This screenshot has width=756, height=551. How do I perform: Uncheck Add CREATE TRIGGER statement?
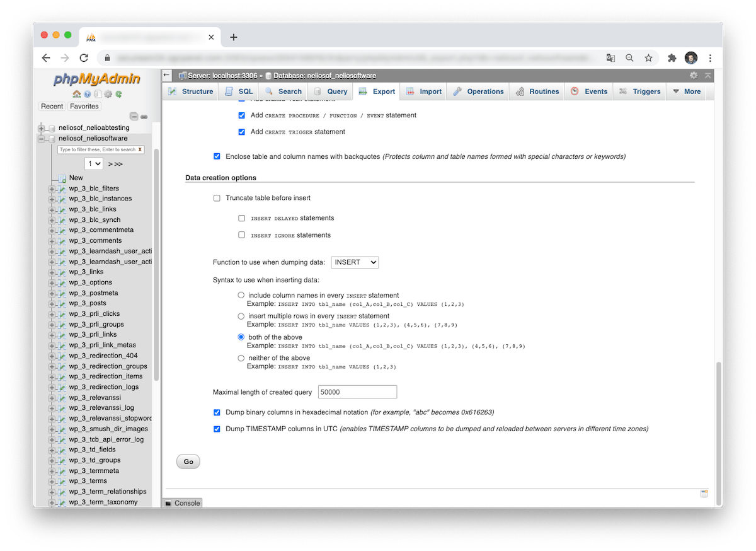click(x=242, y=132)
